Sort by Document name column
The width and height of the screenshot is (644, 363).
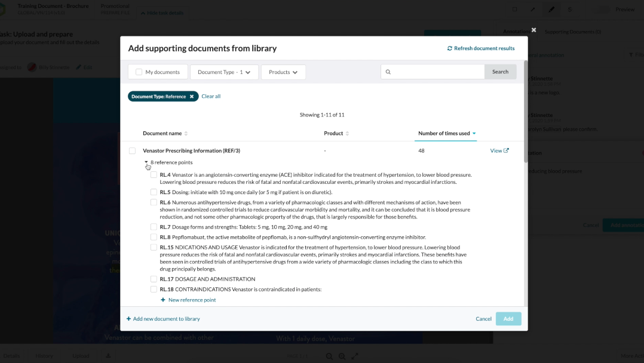coord(186,134)
